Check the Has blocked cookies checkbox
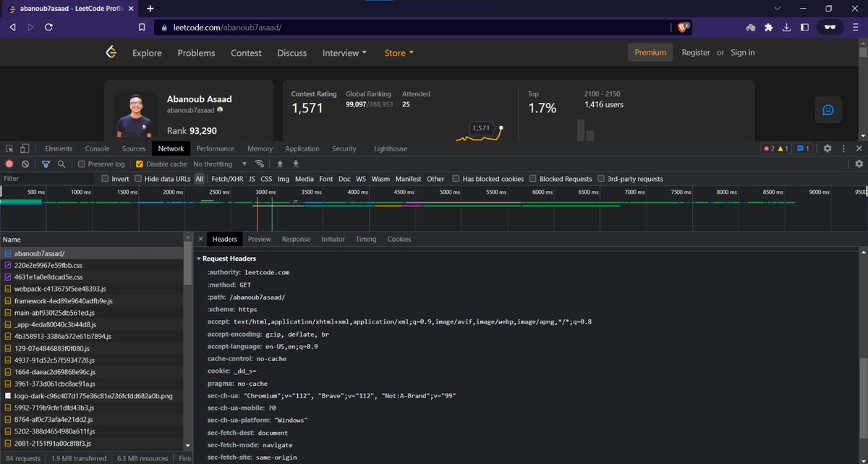This screenshot has height=464, width=868. click(x=456, y=179)
